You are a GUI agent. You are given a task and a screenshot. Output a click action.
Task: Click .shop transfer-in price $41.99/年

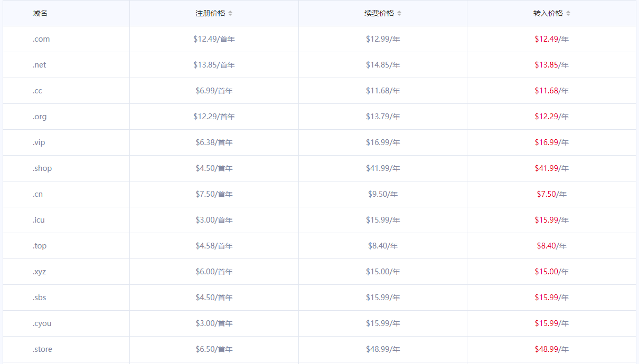552,168
